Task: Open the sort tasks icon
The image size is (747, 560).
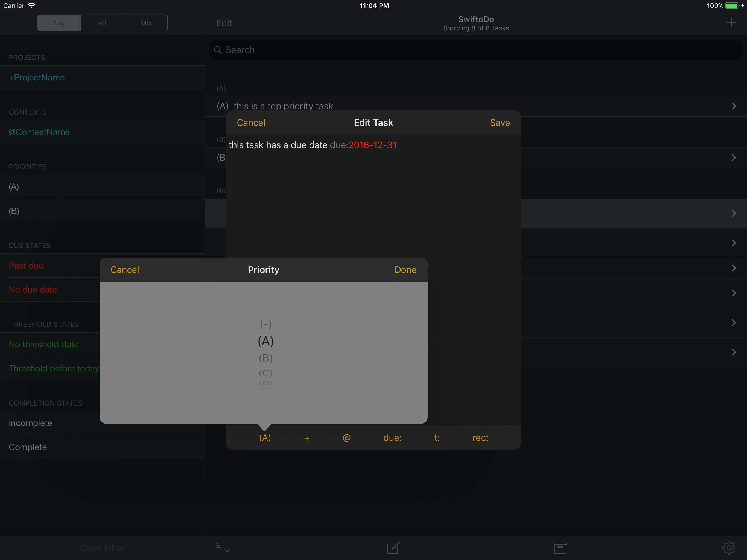Action: [223, 547]
